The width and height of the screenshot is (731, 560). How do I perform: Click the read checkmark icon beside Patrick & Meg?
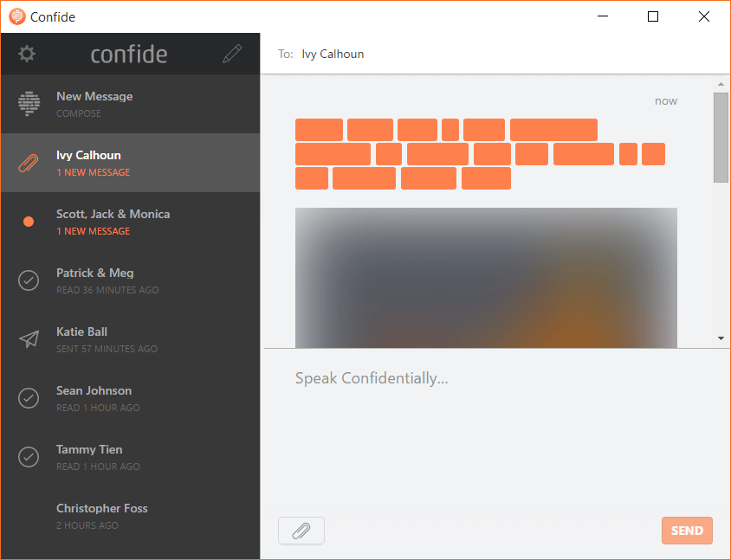[x=29, y=280]
